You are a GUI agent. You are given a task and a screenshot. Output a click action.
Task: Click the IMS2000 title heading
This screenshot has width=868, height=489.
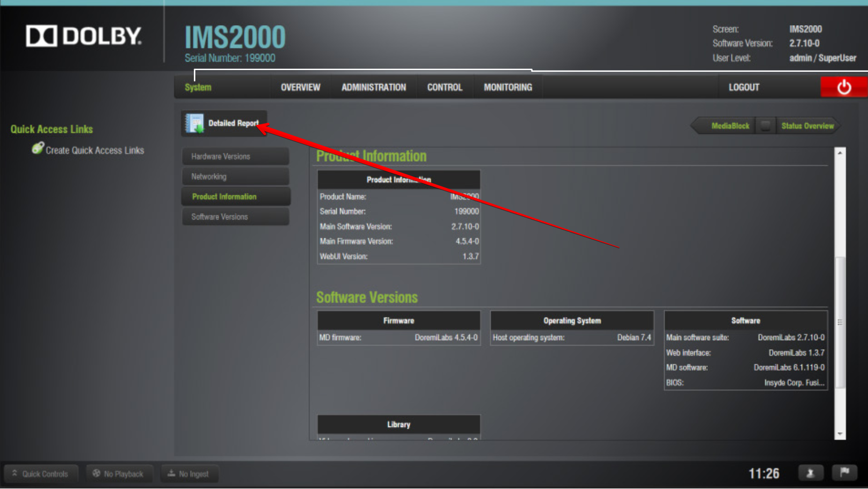tap(235, 37)
